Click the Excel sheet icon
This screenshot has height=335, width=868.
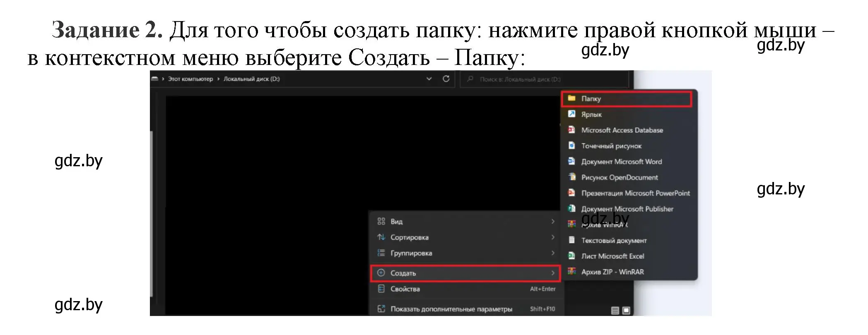pos(572,256)
